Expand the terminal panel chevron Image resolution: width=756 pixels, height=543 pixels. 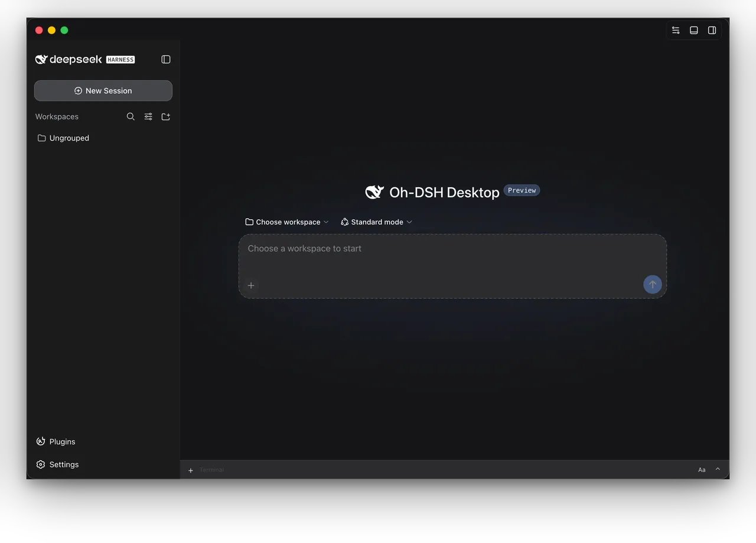tap(718, 469)
